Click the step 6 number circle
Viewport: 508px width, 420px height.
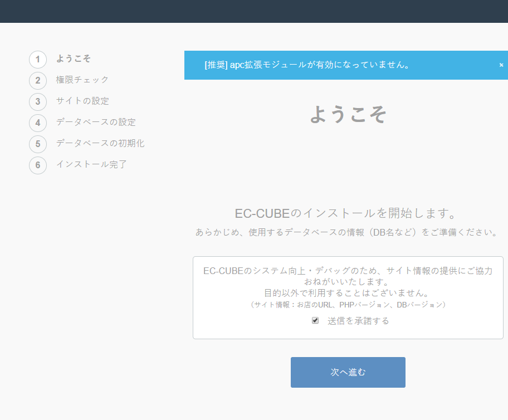pos(38,165)
